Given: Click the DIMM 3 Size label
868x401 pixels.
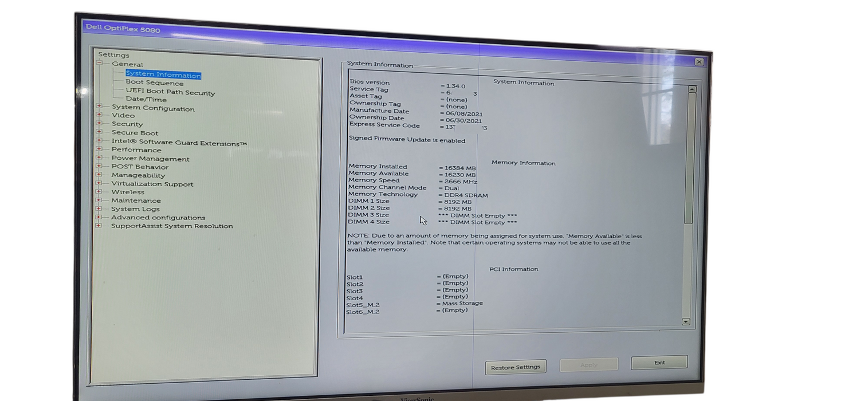Looking at the screenshot, I should point(368,215).
